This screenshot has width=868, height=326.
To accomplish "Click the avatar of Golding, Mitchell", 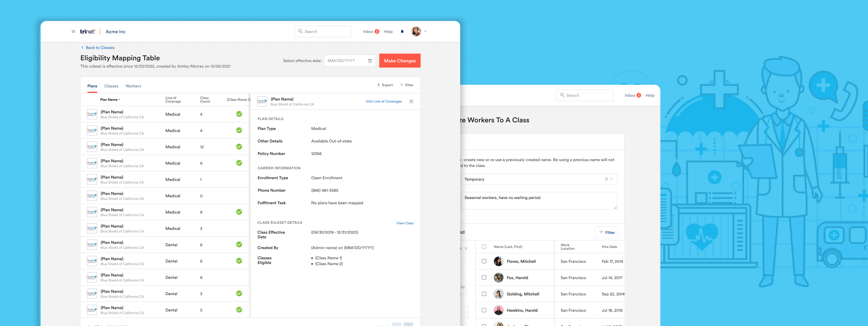I will (498, 294).
